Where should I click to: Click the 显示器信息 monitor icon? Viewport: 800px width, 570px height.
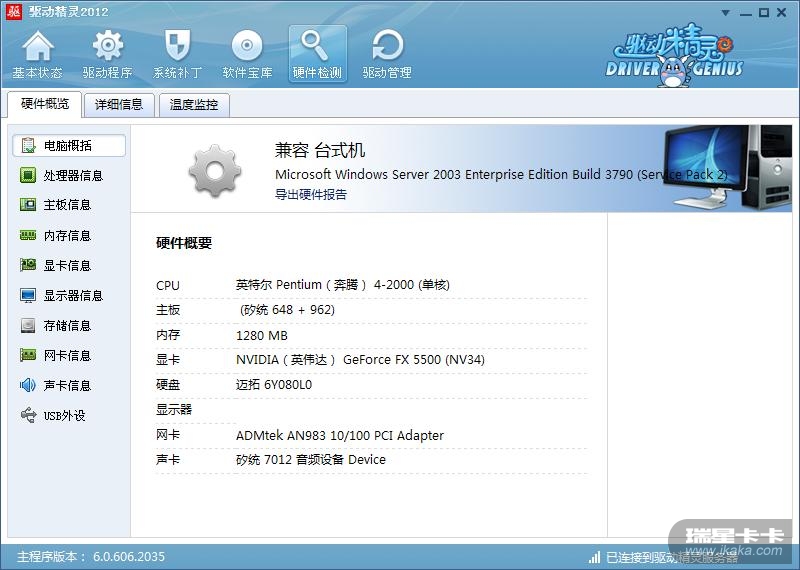click(28, 295)
